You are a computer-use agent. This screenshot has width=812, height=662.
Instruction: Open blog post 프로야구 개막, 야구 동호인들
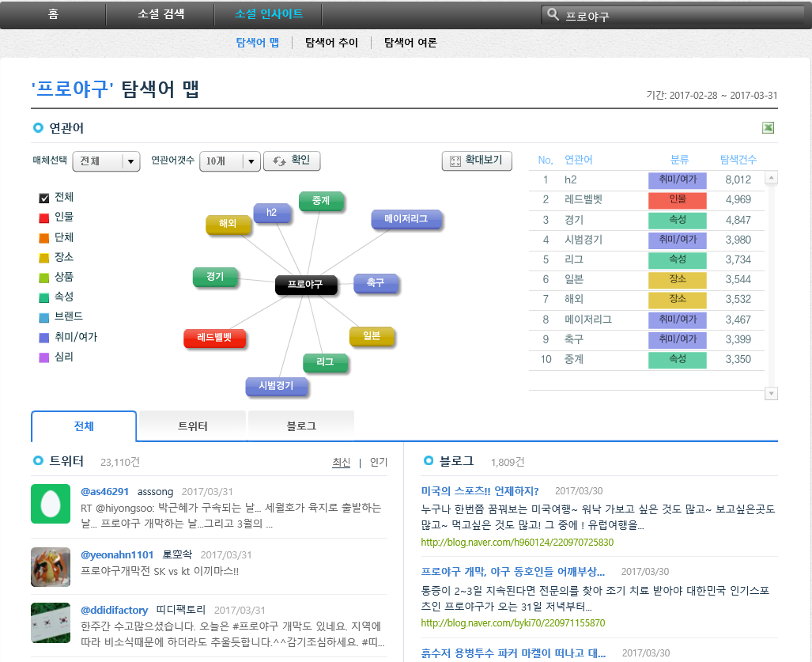point(512,572)
